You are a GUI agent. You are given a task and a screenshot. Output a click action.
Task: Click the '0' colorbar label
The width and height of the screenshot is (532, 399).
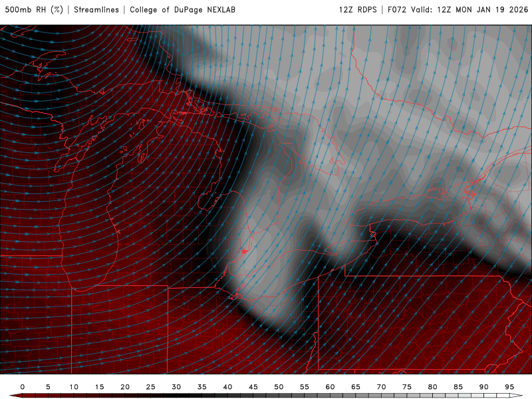pos(23,387)
